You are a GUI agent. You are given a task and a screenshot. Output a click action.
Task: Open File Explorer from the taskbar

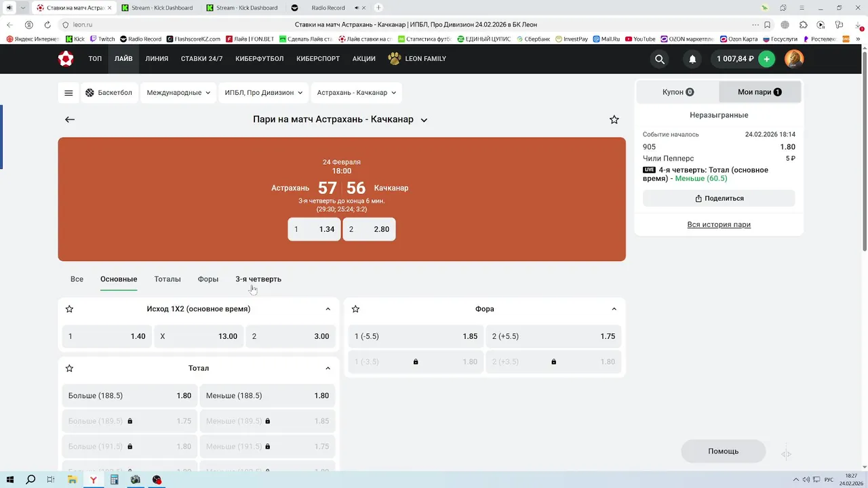point(72,480)
